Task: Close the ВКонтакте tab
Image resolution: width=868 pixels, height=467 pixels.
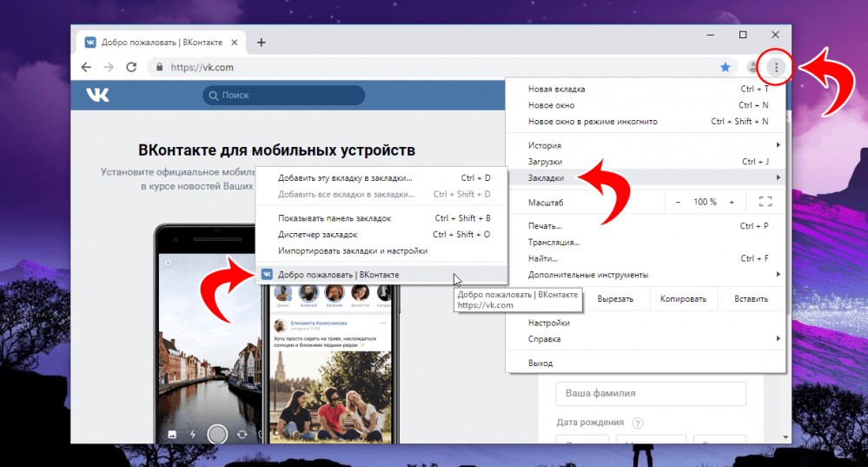Action: coord(235,42)
